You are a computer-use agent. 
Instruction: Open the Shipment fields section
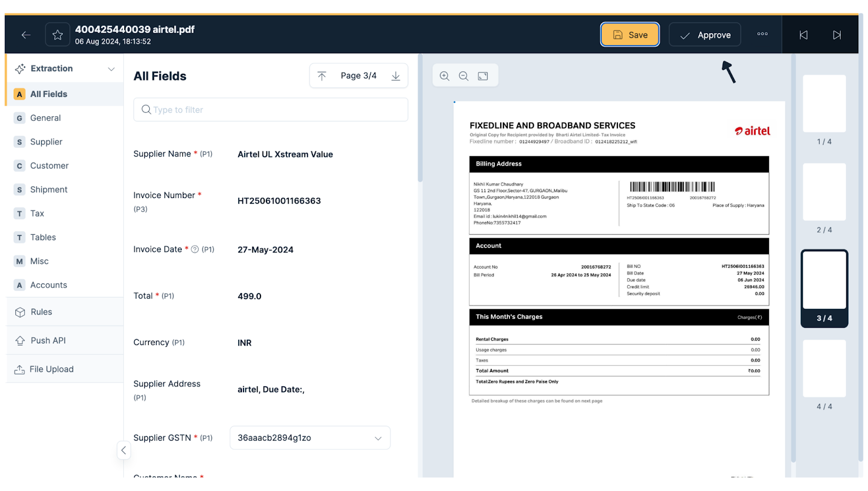point(65,189)
